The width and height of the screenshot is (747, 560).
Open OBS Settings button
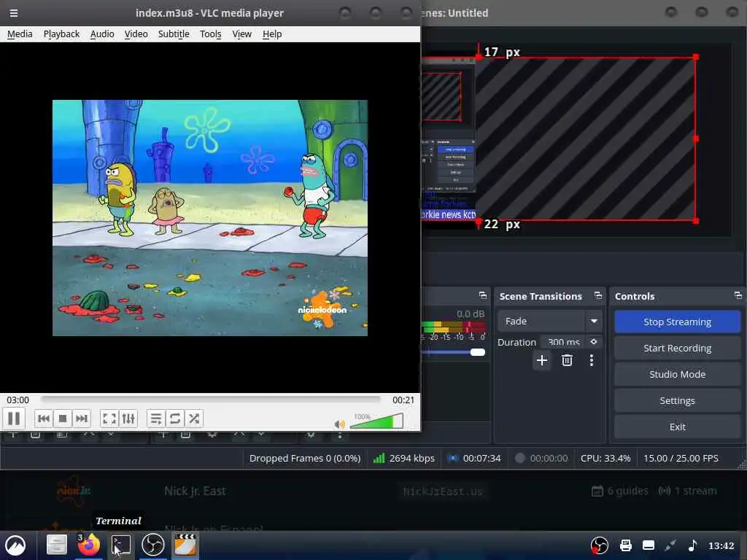pos(677,400)
